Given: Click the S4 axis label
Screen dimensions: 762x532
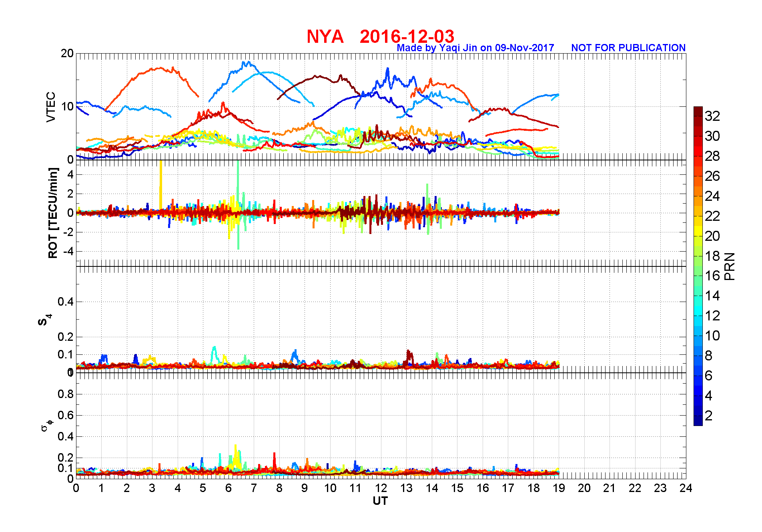Looking at the screenshot, I should [x=45, y=320].
